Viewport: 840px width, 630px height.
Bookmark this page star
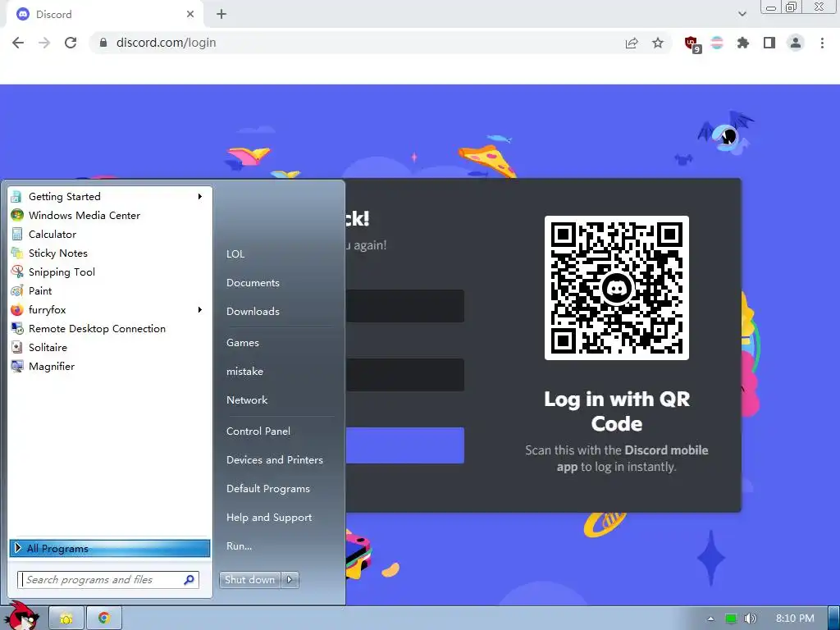[x=658, y=43]
